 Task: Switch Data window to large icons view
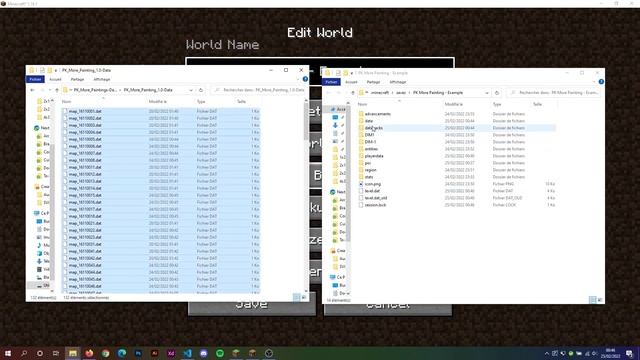pyautogui.click(x=304, y=298)
